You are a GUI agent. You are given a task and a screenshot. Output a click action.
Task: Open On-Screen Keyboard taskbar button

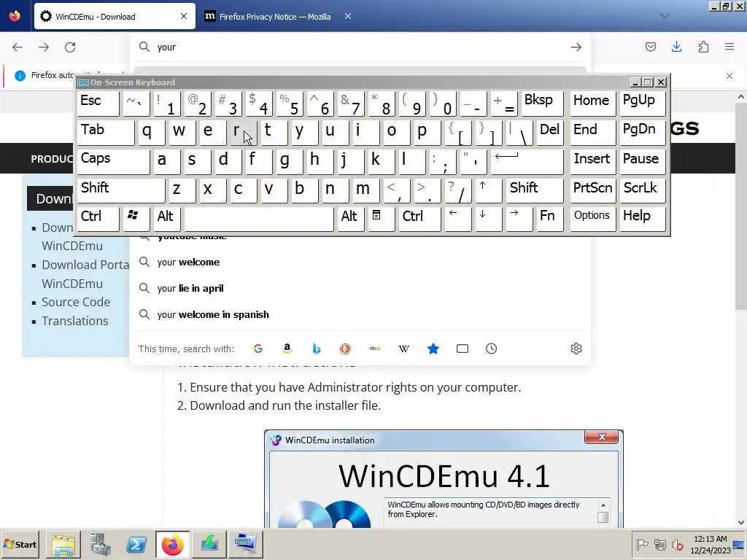(x=245, y=544)
